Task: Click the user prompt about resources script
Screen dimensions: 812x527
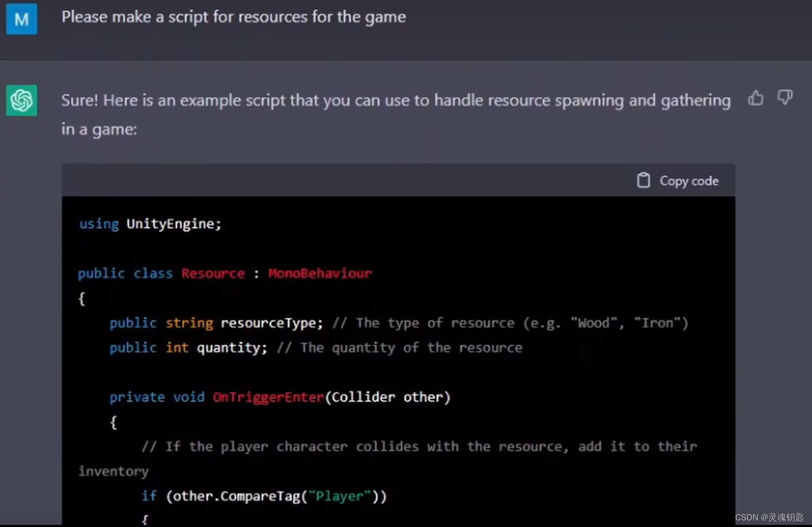Action: point(234,17)
